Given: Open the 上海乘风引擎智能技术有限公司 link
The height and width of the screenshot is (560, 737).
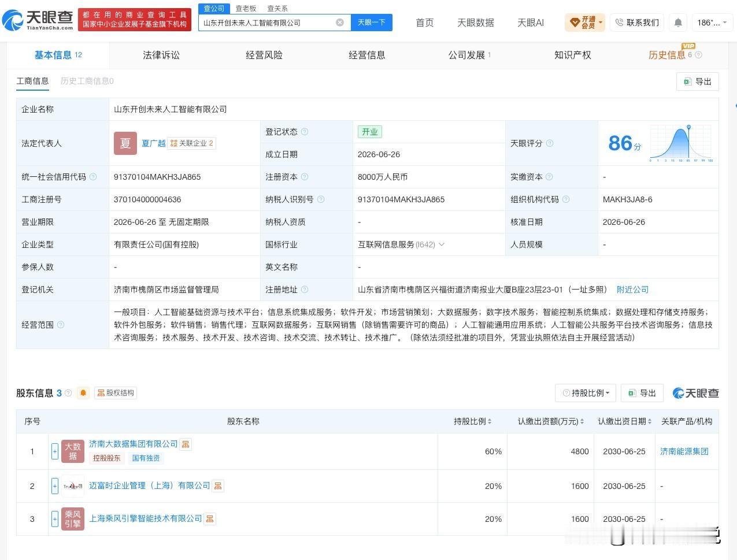Looking at the screenshot, I should 146,518.
